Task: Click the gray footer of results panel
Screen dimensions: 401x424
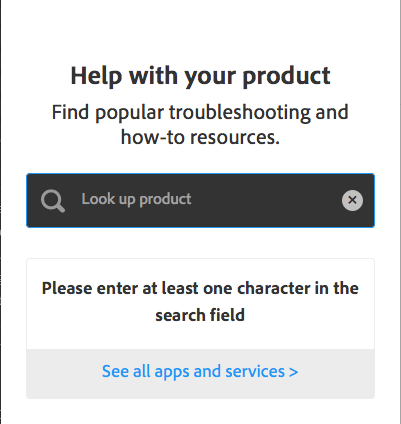Action: [x=200, y=374]
